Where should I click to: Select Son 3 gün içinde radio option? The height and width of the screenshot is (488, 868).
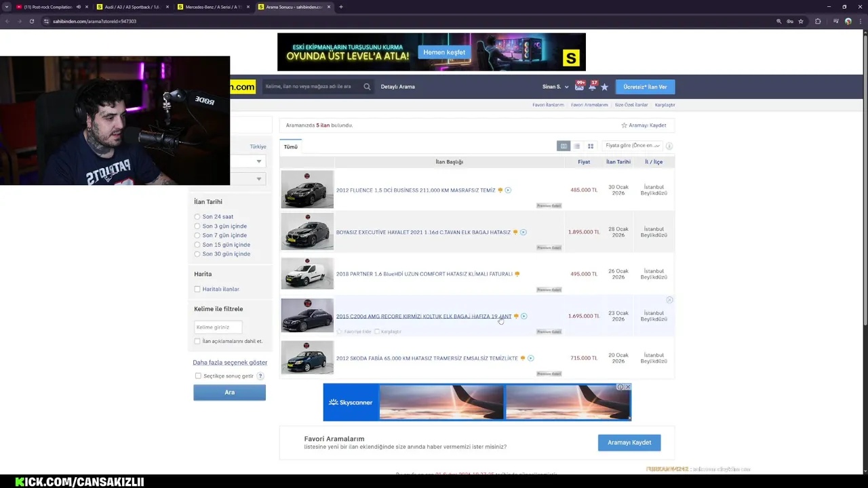click(197, 226)
